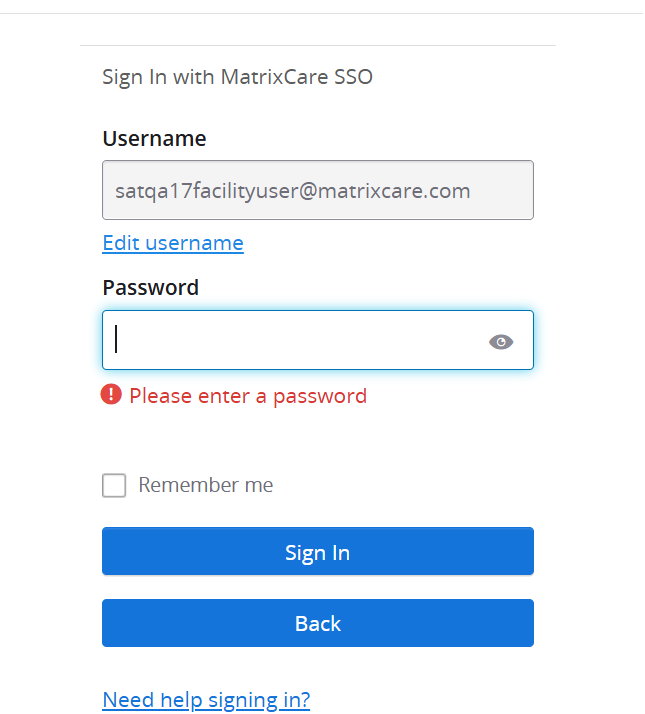Click the Password field label
The height and width of the screenshot is (714, 645).
click(x=150, y=288)
